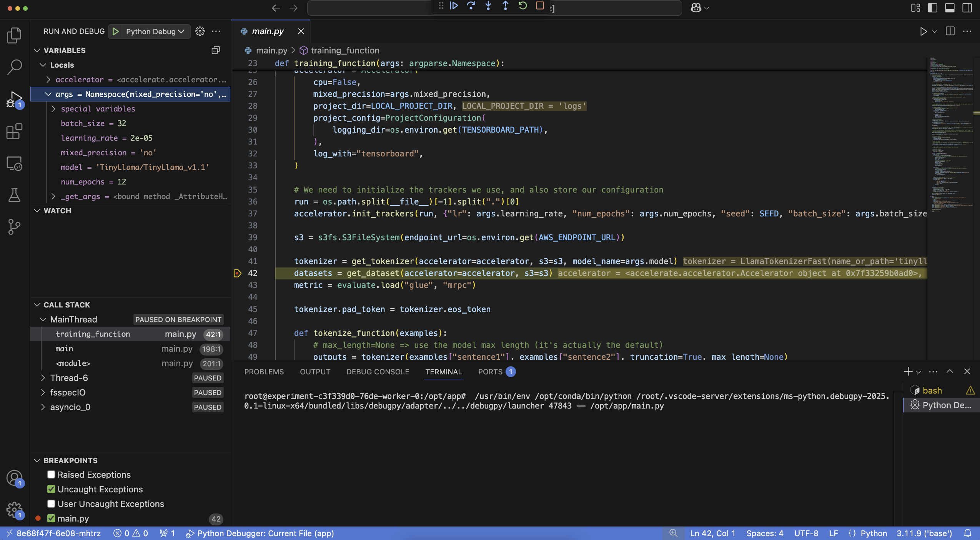Viewport: 980px width, 540px height.
Task: Maximize the panel size chevron
Action: (x=950, y=372)
